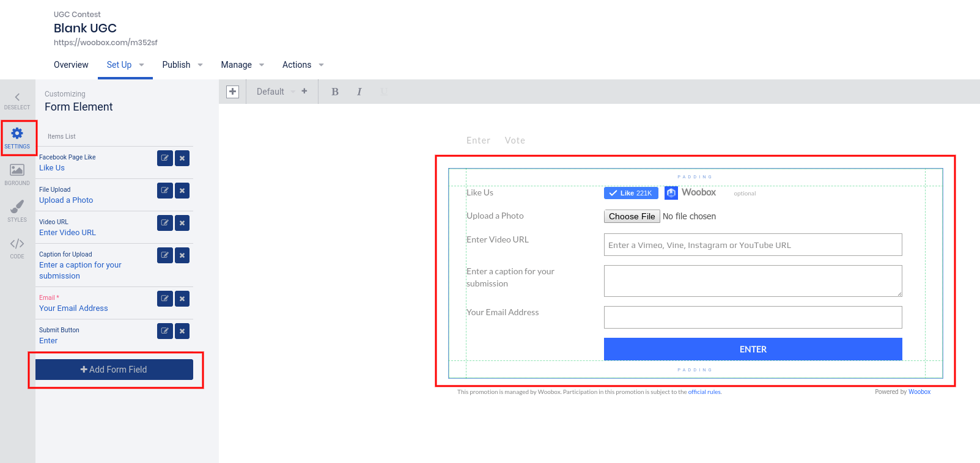Edit the Facebook Page Like item
980x463 pixels.
[164, 158]
